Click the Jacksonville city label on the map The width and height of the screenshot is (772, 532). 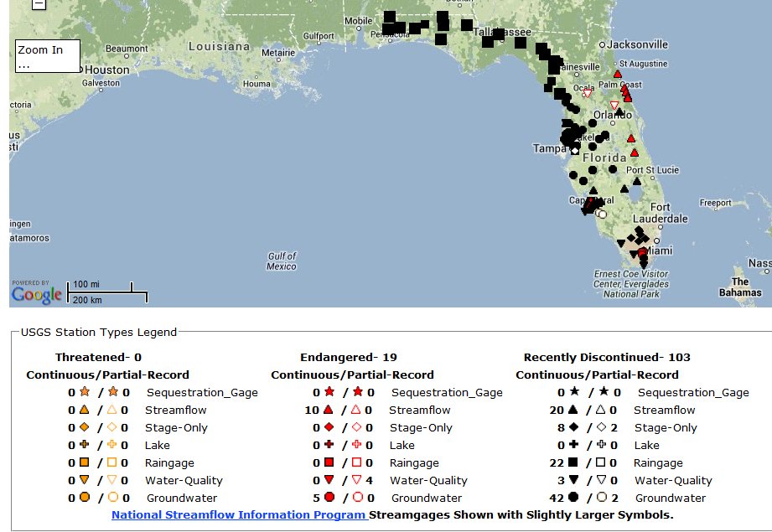tap(638, 44)
